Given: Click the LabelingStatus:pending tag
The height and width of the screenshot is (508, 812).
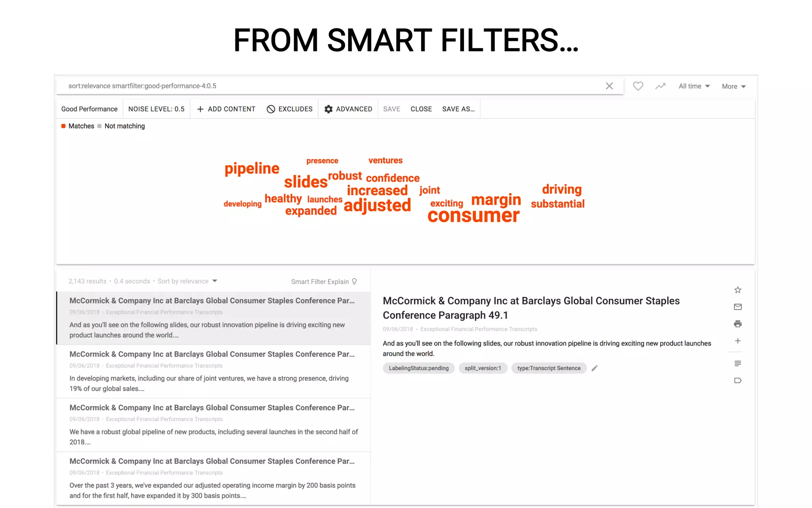Looking at the screenshot, I should pyautogui.click(x=419, y=368).
